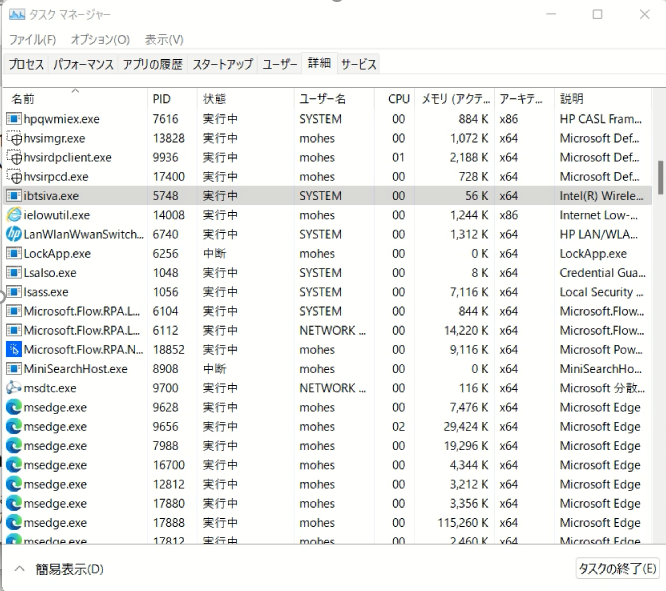Image resolution: width=666 pixels, height=591 pixels.
Task: Click the ielowutil.exe Internet Explorer icon
Action: pos(14,215)
